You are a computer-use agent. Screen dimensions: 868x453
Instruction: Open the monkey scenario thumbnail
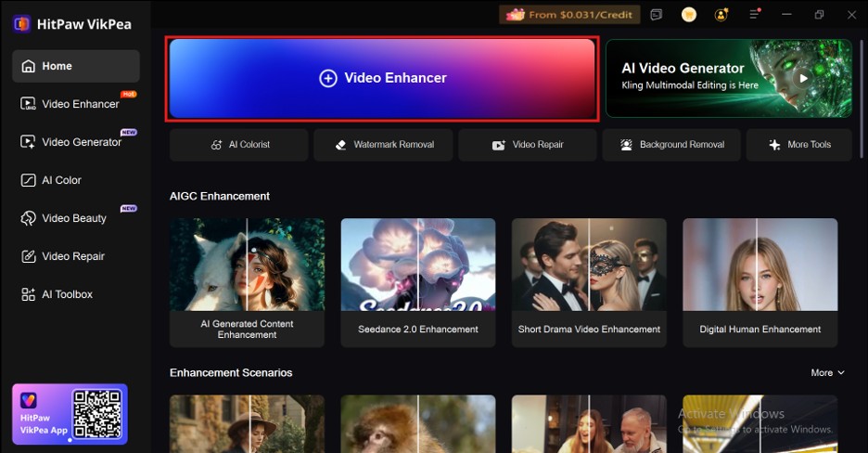[x=418, y=423]
